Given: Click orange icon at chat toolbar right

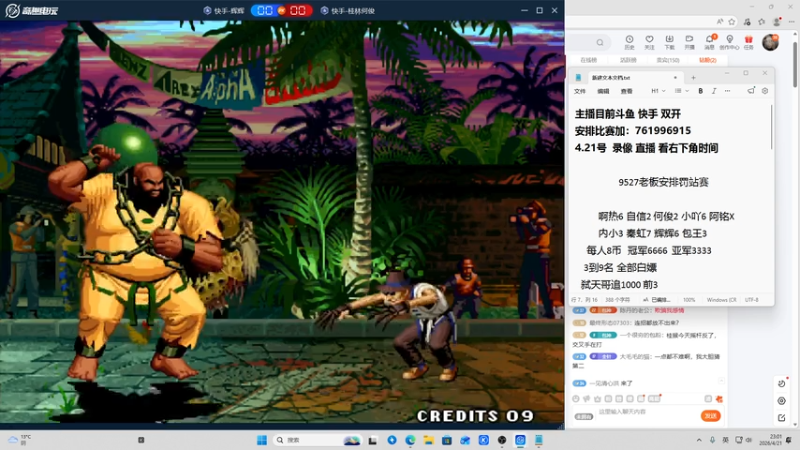Looking at the screenshot, I should [719, 399].
